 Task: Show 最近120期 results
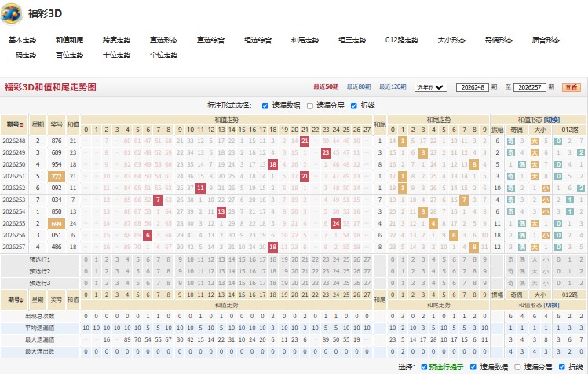pos(393,86)
